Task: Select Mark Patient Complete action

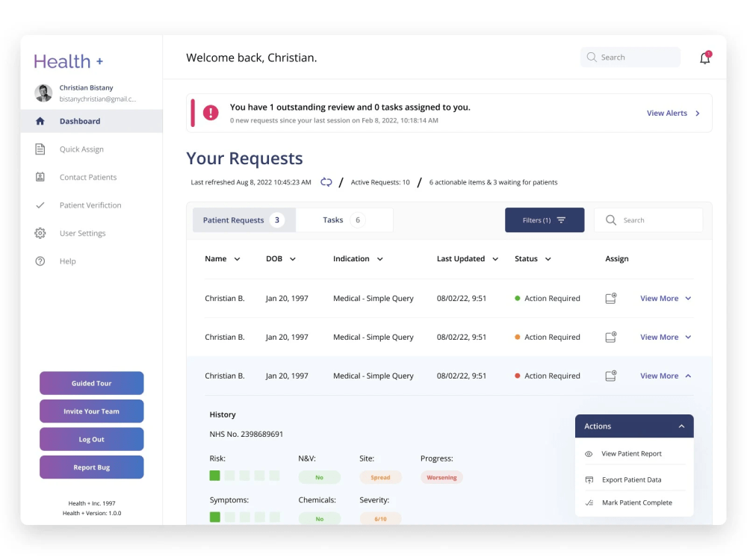Action: tap(634, 503)
